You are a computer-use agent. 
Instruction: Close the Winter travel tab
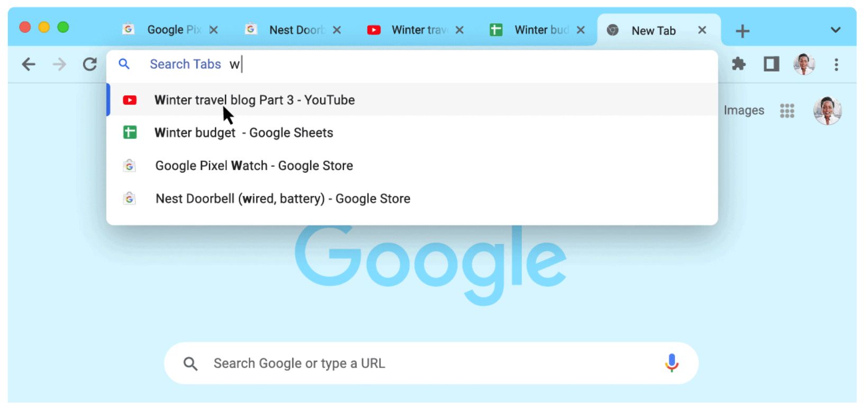459,30
